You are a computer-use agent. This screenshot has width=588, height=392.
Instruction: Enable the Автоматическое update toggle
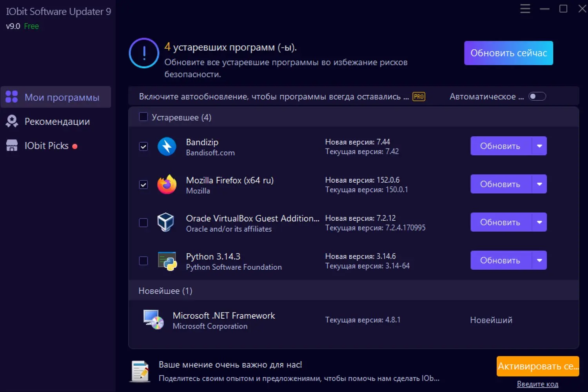537,96
